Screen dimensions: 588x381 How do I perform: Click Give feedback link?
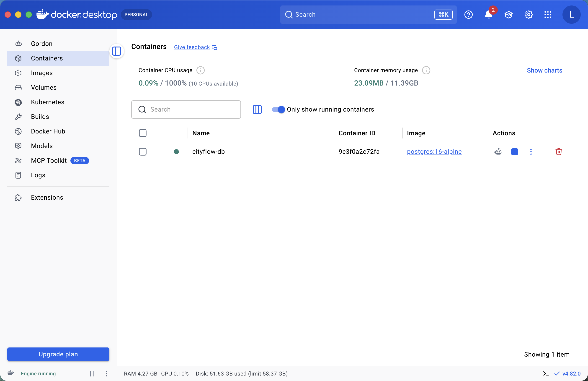point(192,47)
